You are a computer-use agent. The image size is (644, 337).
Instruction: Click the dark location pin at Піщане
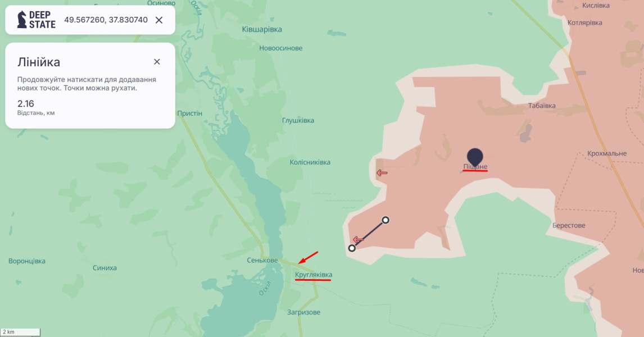pos(475,158)
